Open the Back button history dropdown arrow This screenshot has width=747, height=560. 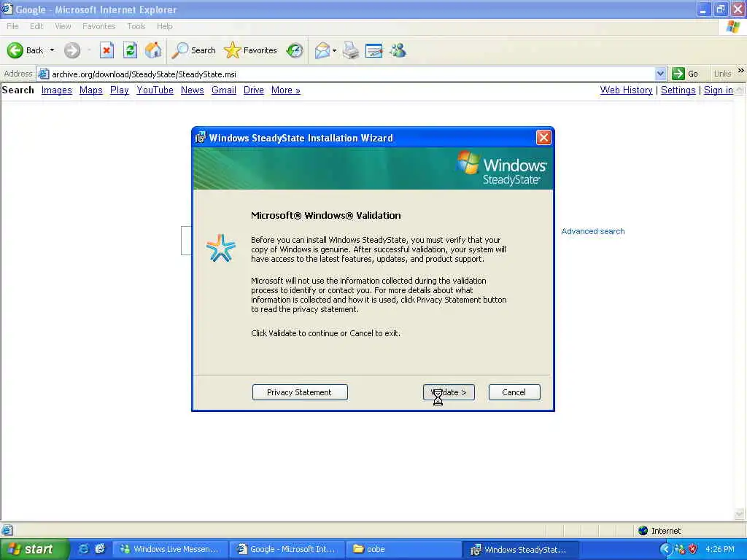tap(52, 50)
